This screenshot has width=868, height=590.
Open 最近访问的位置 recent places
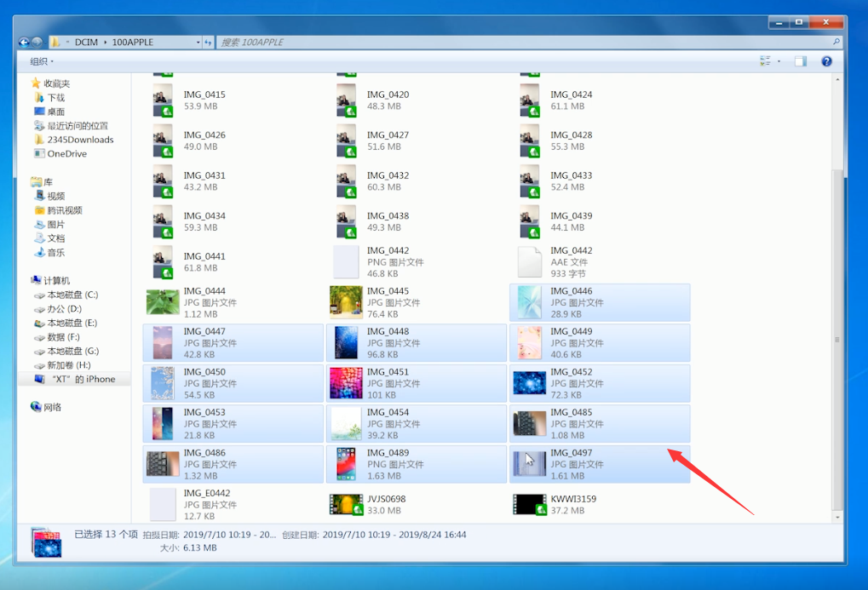click(x=71, y=126)
